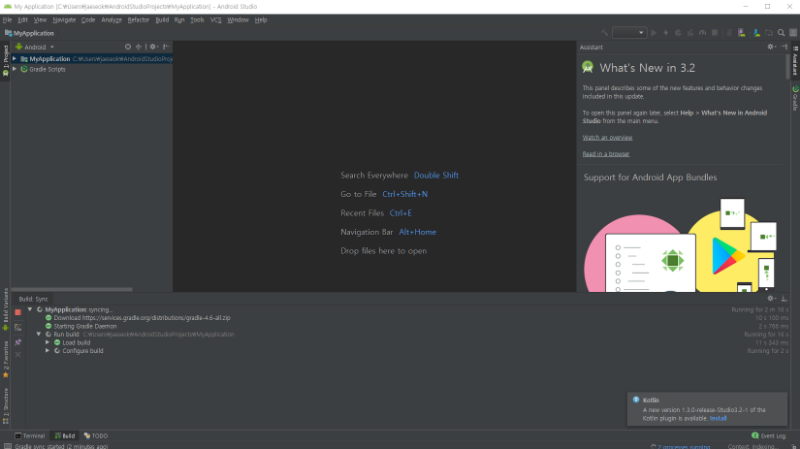
Task: Open the Build tool window tab
Action: click(x=65, y=436)
